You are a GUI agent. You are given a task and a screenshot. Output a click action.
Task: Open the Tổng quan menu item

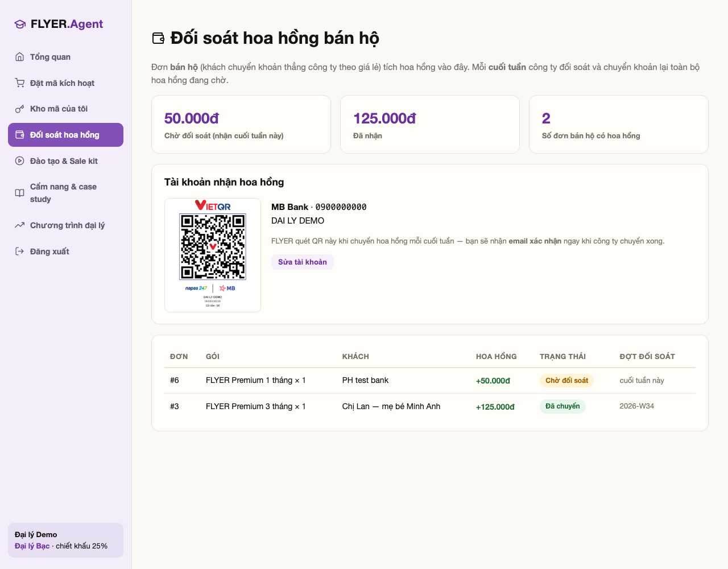coord(65,57)
